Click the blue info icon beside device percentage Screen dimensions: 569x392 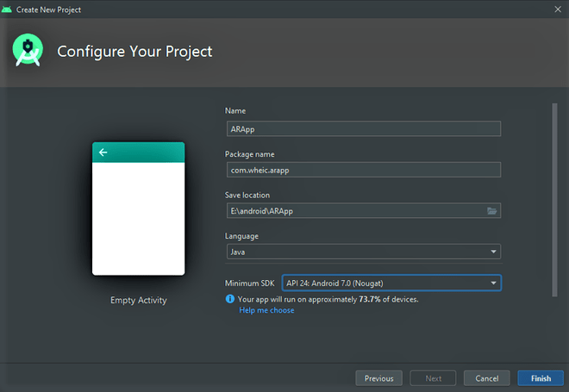click(230, 299)
